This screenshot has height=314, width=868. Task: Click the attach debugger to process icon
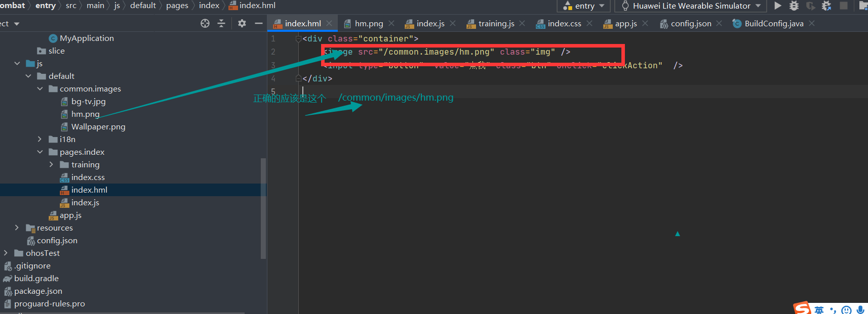click(826, 6)
